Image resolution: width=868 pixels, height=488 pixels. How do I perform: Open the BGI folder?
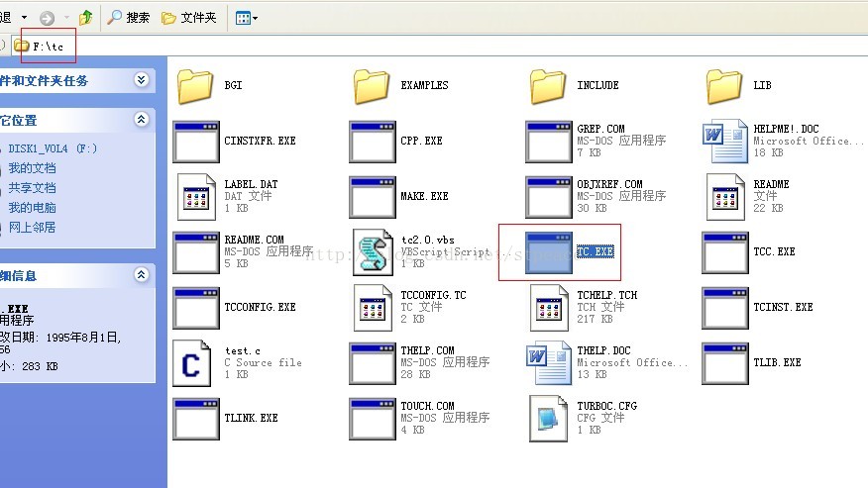195,86
